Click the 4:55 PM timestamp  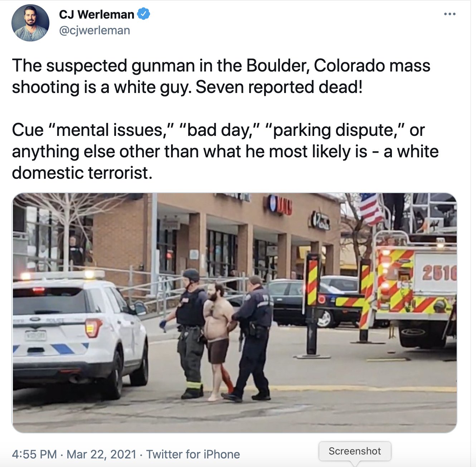tap(34, 454)
